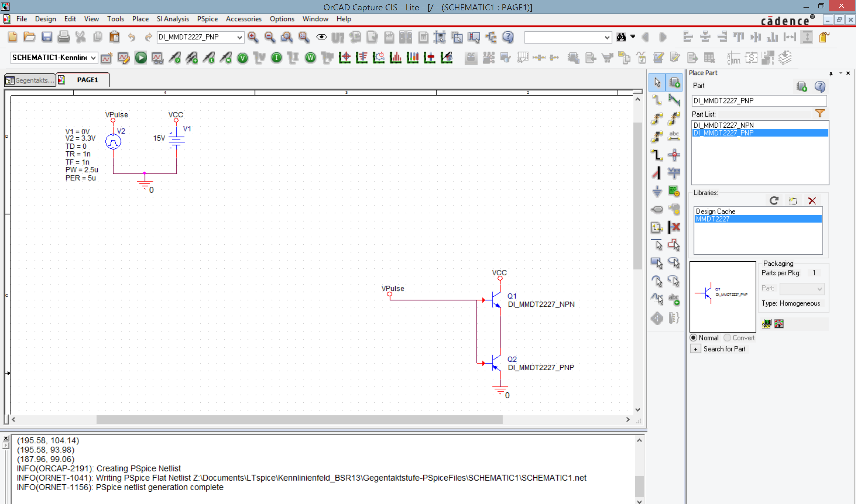Viewport: 856px width, 504px height.
Task: Click the toolbar help question mark icon
Action: coord(508,37)
